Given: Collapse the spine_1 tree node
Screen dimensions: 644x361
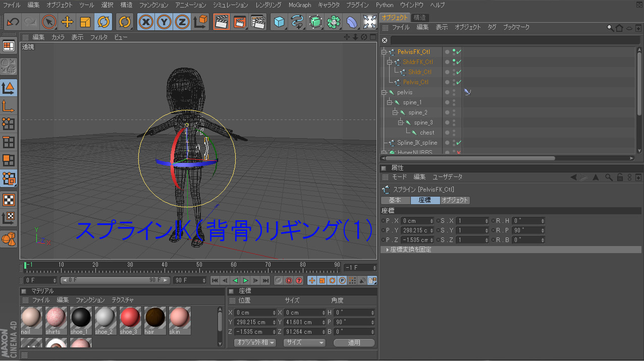Looking at the screenshot, I should (x=390, y=102).
